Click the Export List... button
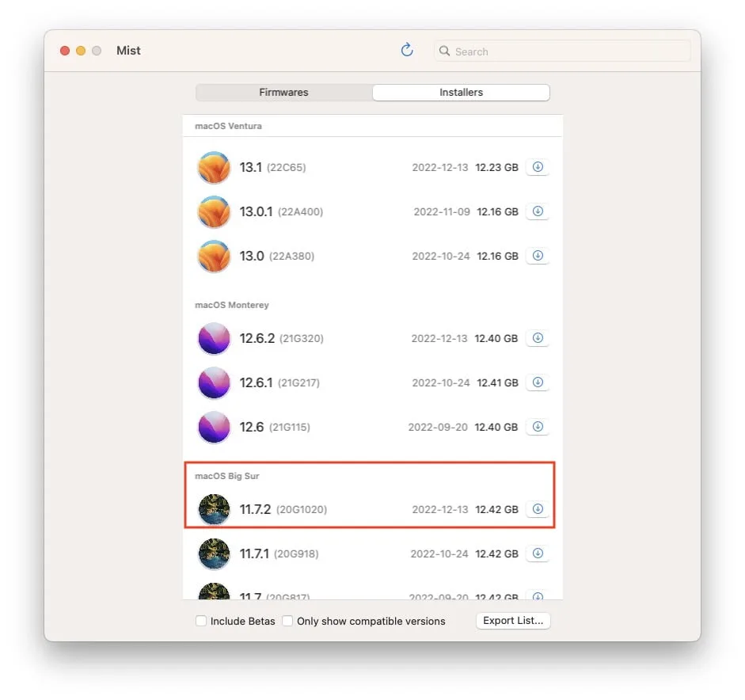 [513, 621]
